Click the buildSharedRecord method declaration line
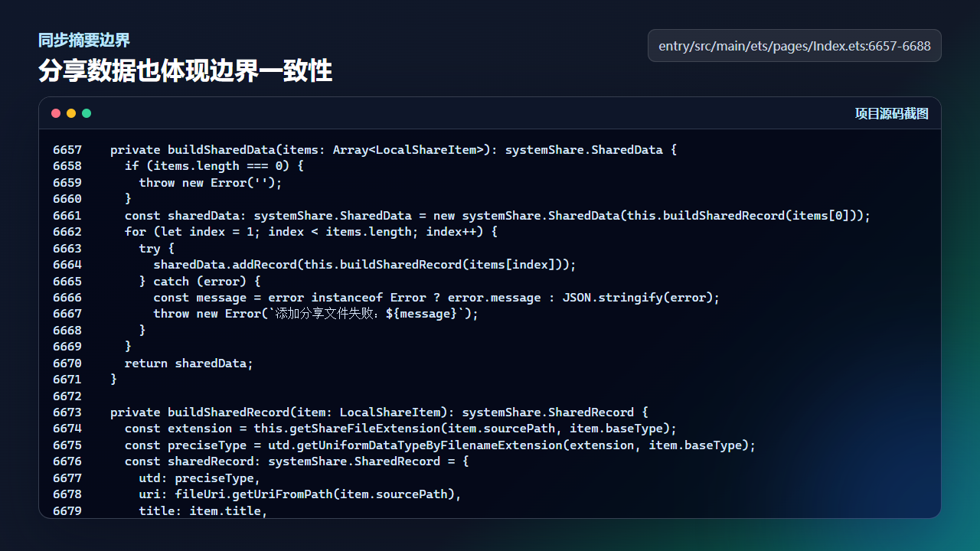980x551 pixels. [379, 412]
